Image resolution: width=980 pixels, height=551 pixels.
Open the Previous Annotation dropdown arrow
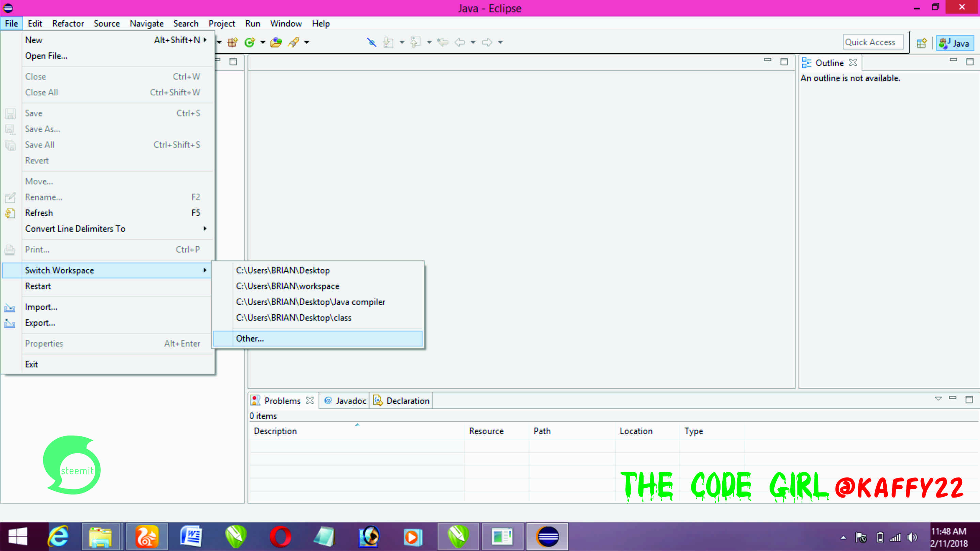[x=429, y=43]
